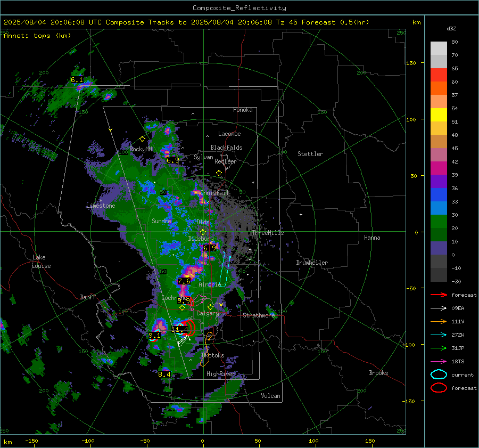Click the yellow diamond marker near RedDeer
Image resolution: width=479 pixels, height=448 pixels.
219,173
